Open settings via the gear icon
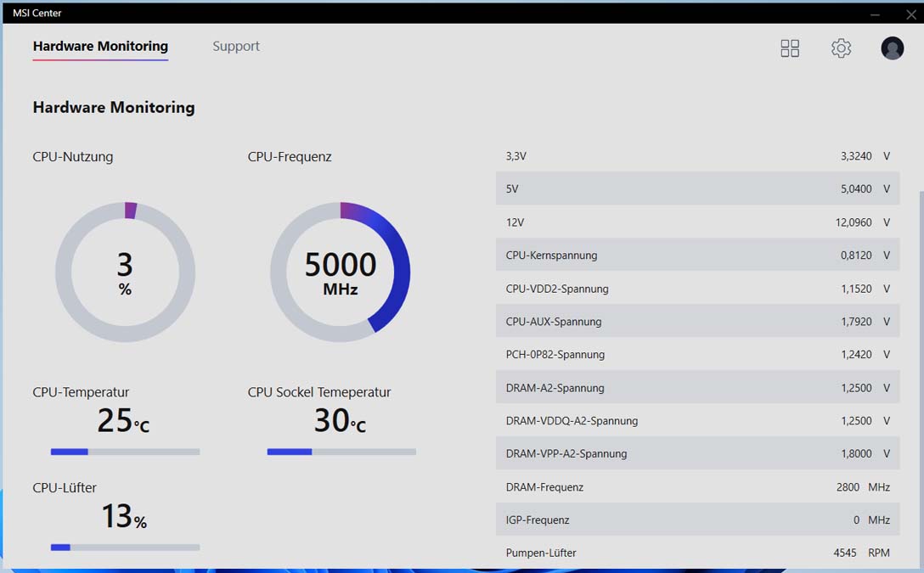 [x=841, y=48]
